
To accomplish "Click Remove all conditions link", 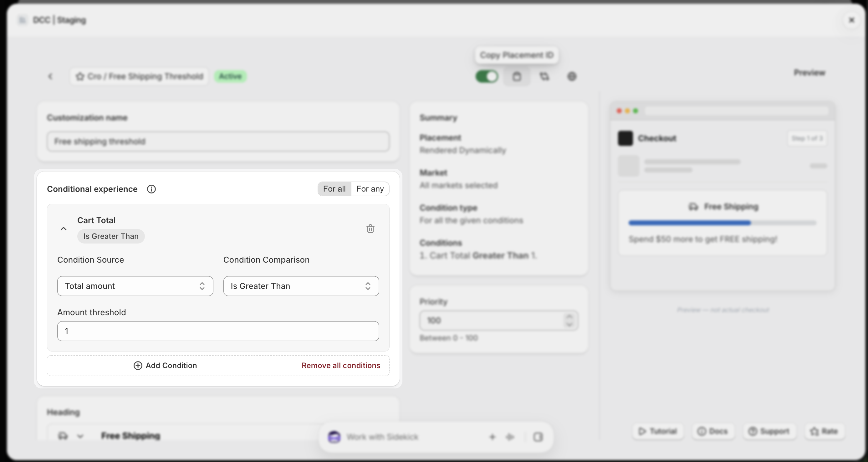I will [x=341, y=366].
